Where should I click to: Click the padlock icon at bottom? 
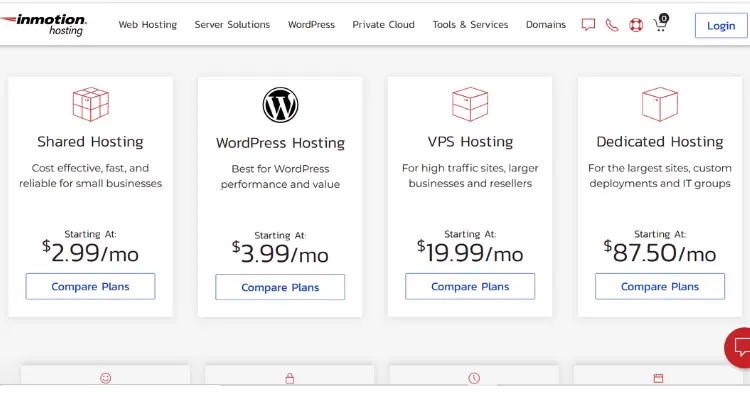(x=290, y=378)
